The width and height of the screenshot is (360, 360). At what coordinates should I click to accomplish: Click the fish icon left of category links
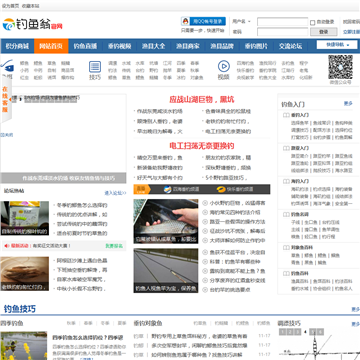coord(7,67)
